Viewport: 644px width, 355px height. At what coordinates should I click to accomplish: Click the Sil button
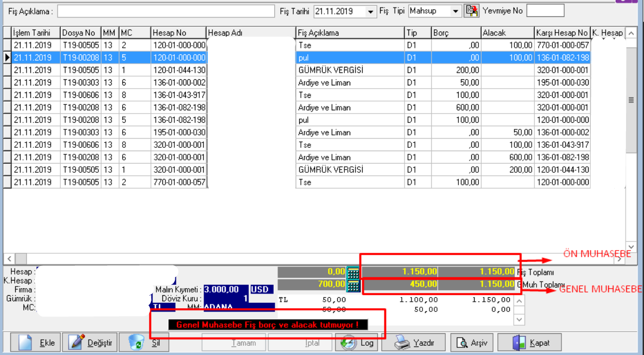tap(144, 342)
